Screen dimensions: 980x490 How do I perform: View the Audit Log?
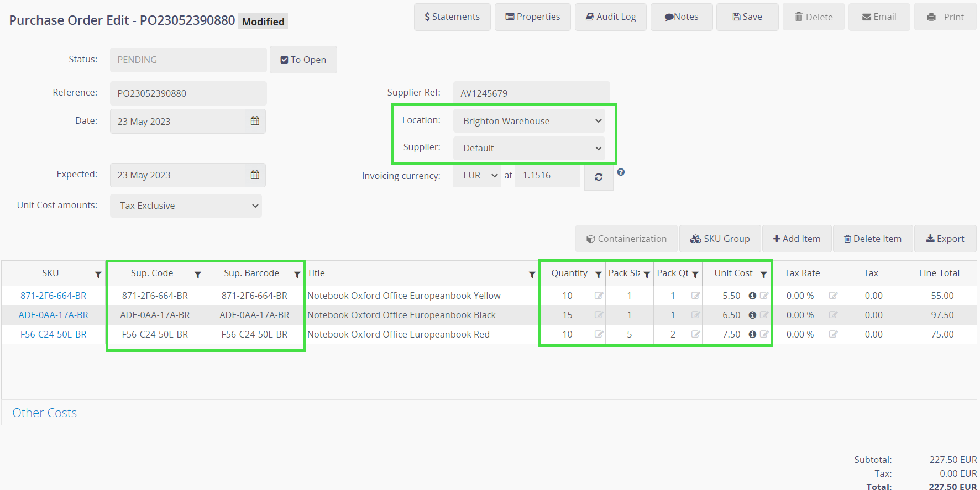coord(611,17)
